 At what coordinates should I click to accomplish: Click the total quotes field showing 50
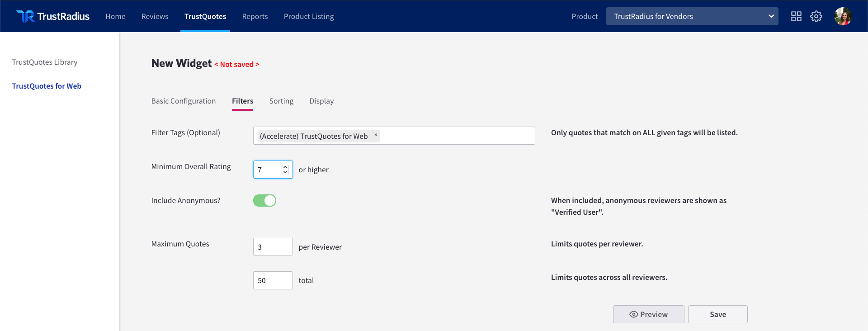tap(273, 280)
